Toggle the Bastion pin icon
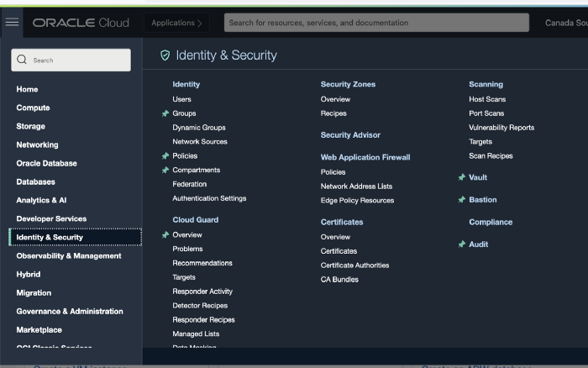The image size is (588, 368). click(x=462, y=200)
